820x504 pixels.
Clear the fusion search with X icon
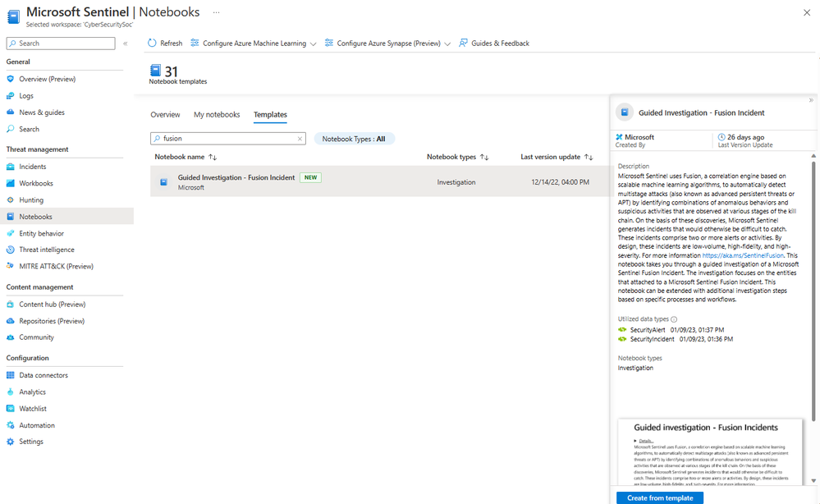(x=300, y=139)
